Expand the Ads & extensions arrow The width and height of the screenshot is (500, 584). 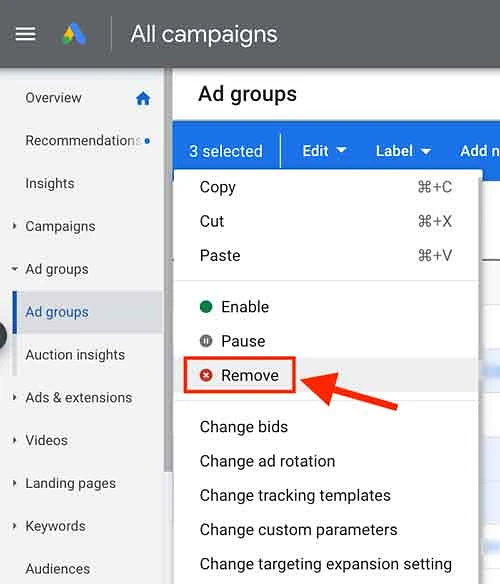pos(14,397)
